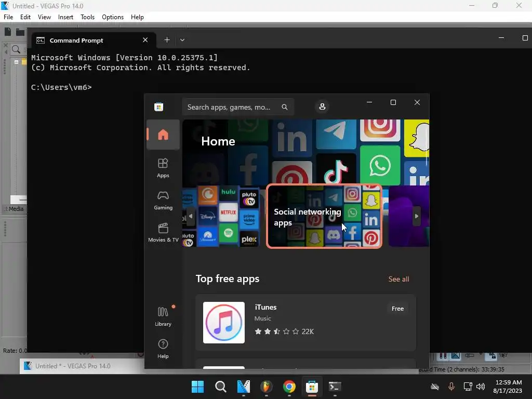Open the Library in Store sidebar
Image resolution: width=532 pixels, height=399 pixels.
click(x=163, y=316)
